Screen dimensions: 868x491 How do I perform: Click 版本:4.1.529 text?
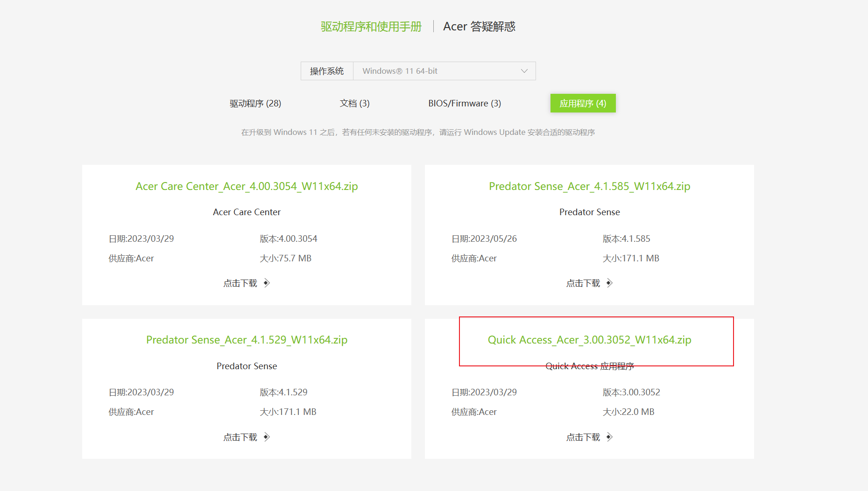[x=283, y=392]
